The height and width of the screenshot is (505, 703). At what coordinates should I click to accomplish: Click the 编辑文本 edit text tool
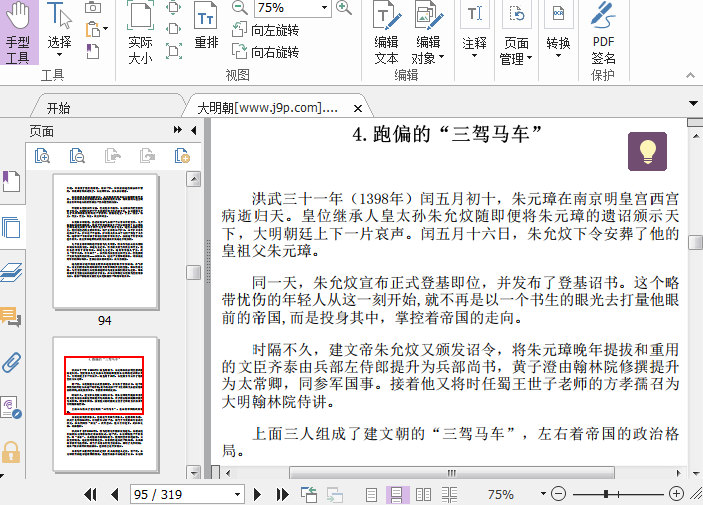386,35
